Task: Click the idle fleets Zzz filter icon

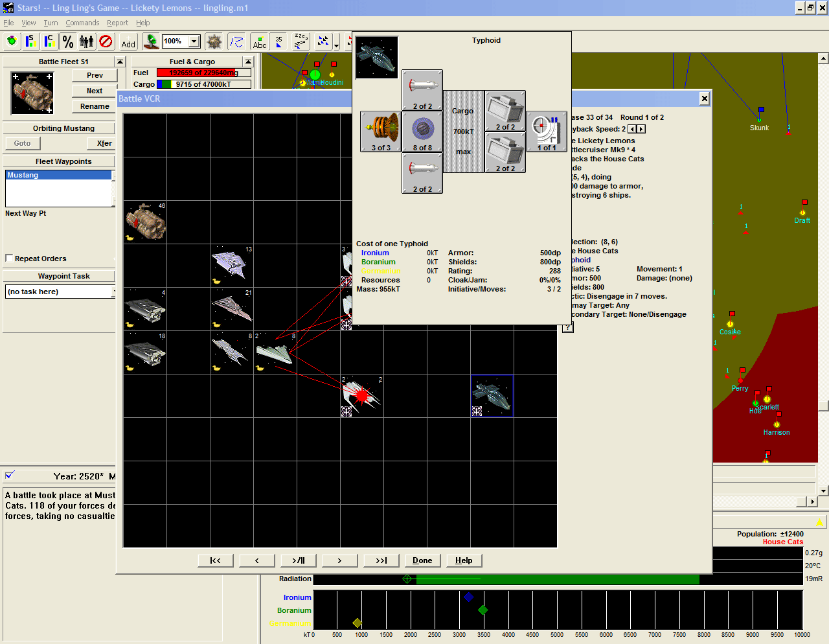Action: (301, 42)
